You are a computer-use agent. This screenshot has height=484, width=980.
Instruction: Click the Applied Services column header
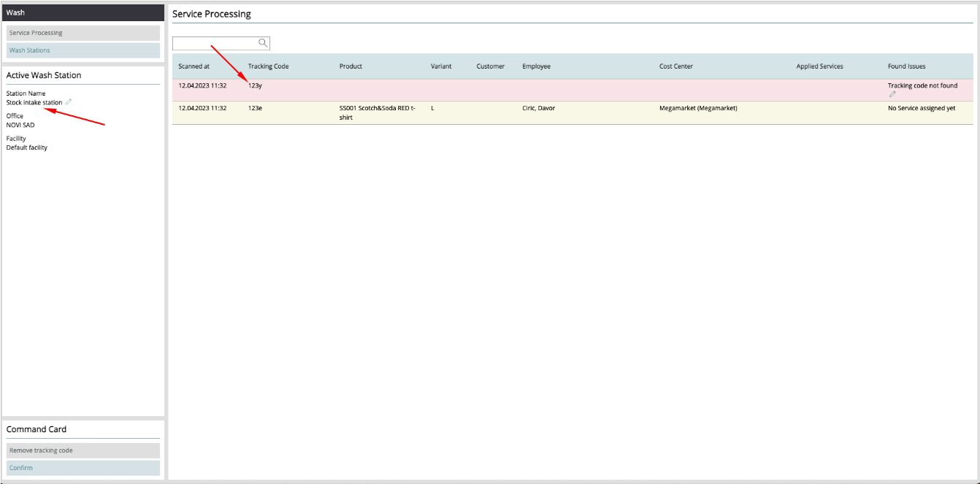(x=819, y=66)
